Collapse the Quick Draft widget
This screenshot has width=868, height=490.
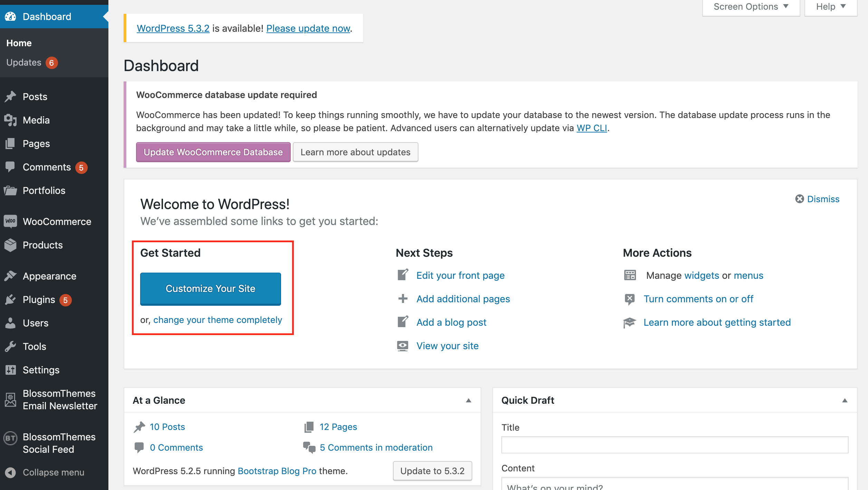click(x=845, y=400)
